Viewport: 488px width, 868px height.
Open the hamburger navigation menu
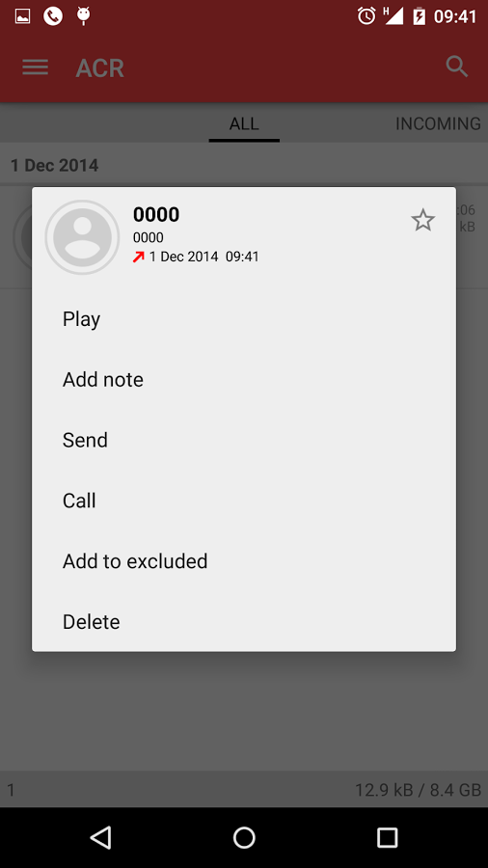tap(36, 68)
